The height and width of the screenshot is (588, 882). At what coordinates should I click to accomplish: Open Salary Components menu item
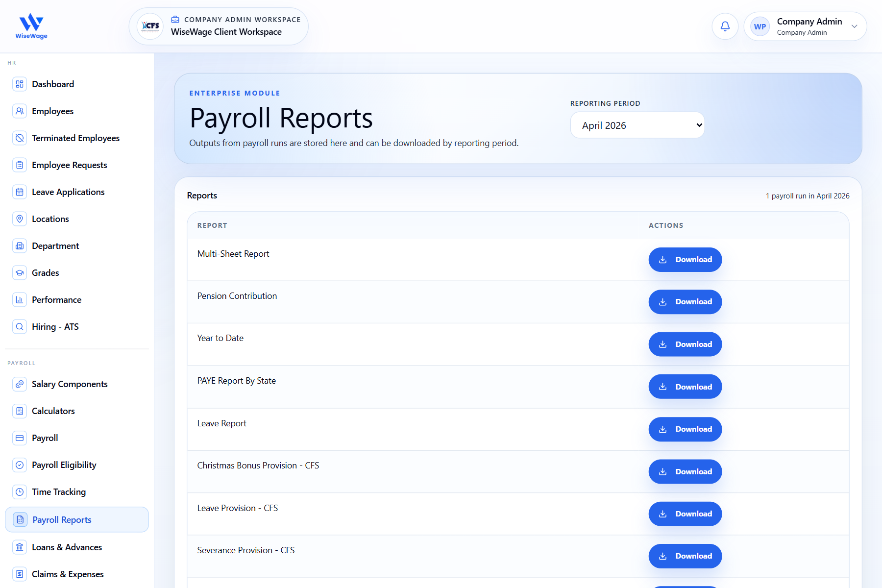77,384
